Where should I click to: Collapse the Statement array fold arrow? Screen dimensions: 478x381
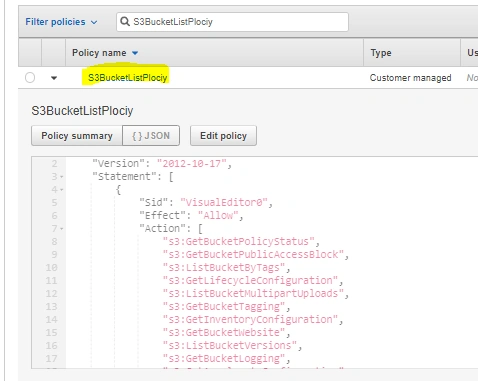62,177
